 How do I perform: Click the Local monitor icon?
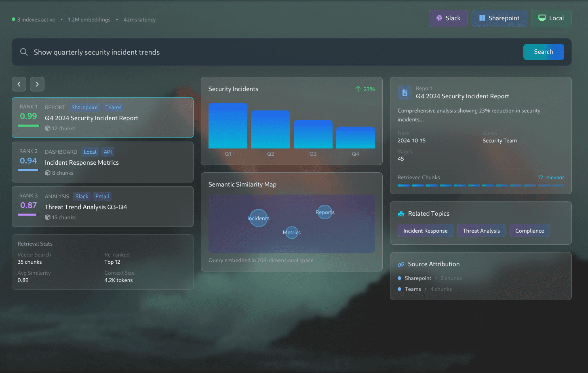click(542, 18)
